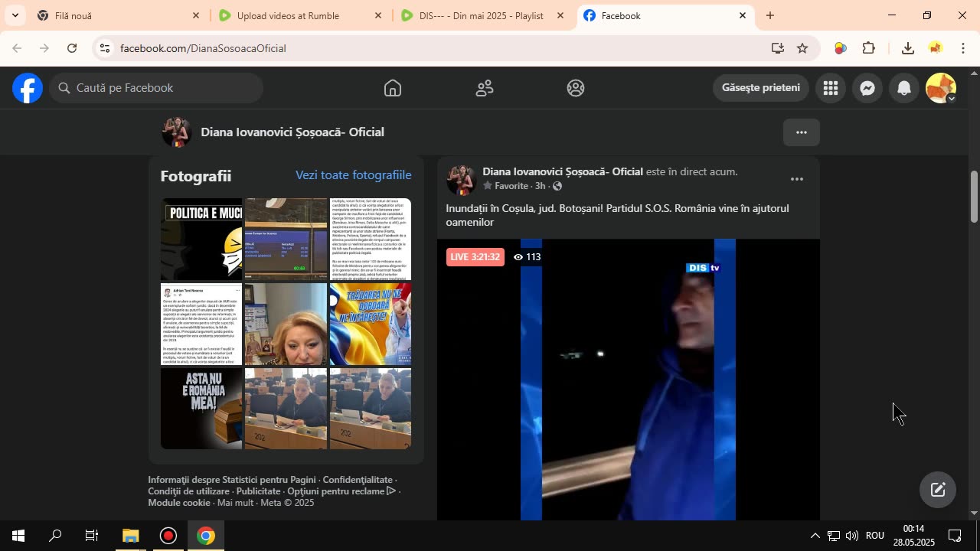
Task: Open the 3h post timestamp
Action: coord(541,186)
